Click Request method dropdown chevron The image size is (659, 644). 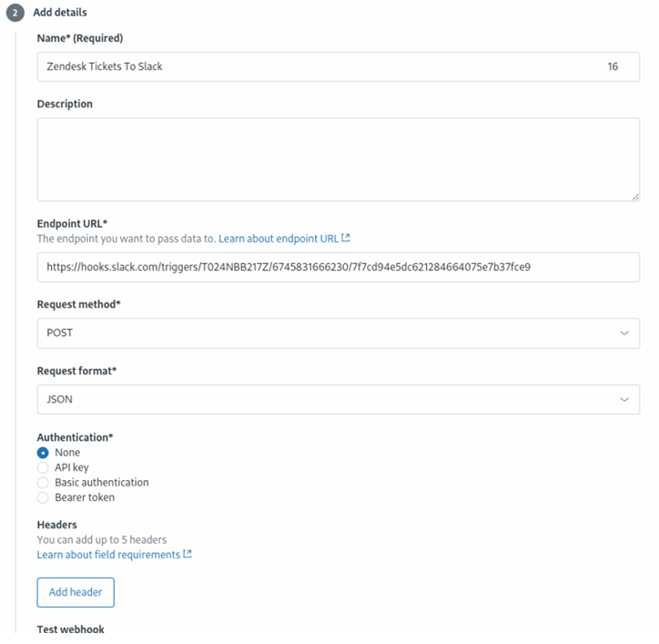[x=624, y=332]
